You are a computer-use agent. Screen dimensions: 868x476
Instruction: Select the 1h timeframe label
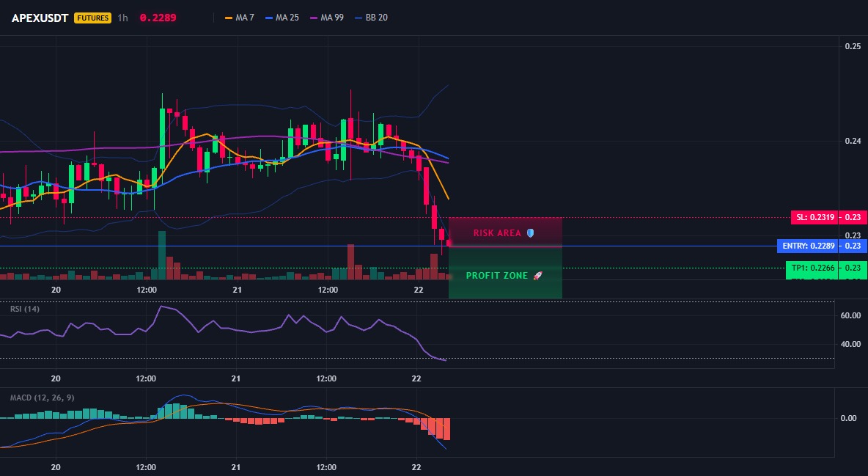tap(123, 18)
